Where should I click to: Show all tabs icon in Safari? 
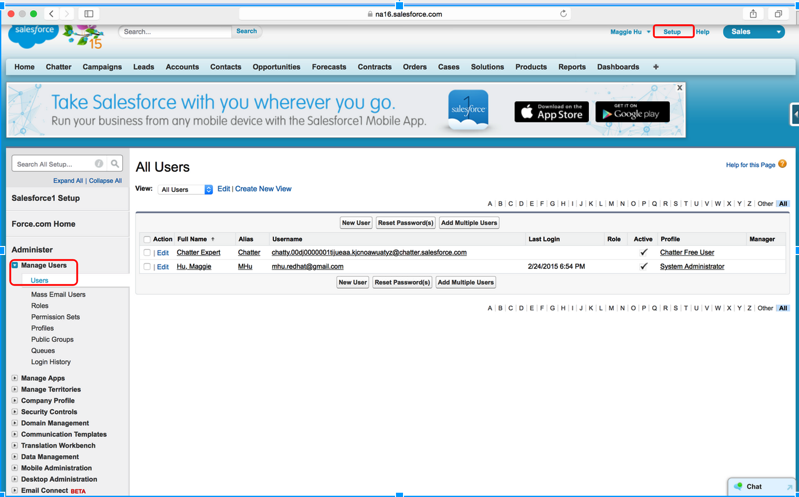pos(778,14)
